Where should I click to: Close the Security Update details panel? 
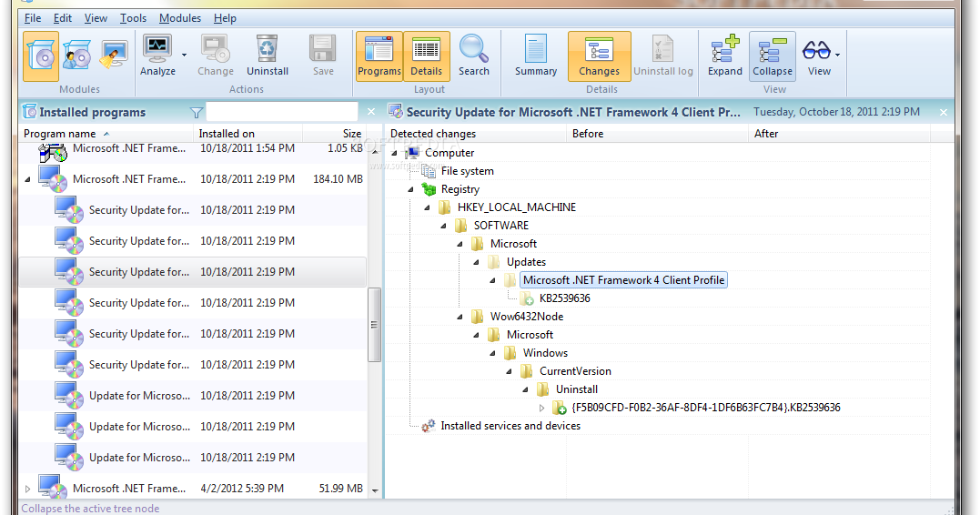[943, 113]
